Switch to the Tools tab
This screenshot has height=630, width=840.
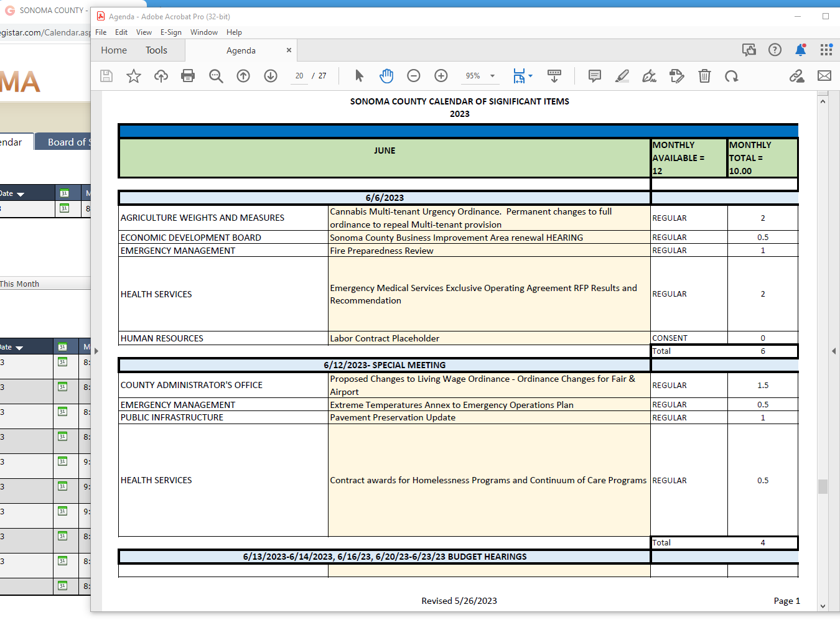coord(156,50)
